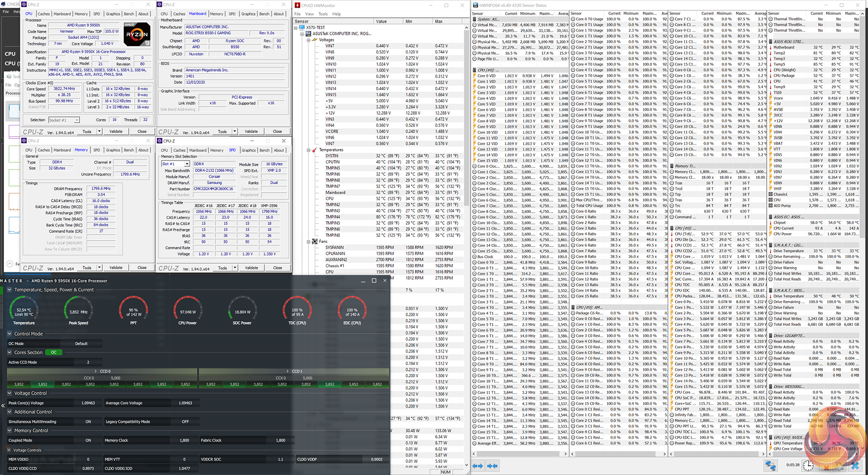This screenshot has width=868, height=475.
Task: Click Validate button in CPU-Z Mainboard window
Action: point(251,132)
